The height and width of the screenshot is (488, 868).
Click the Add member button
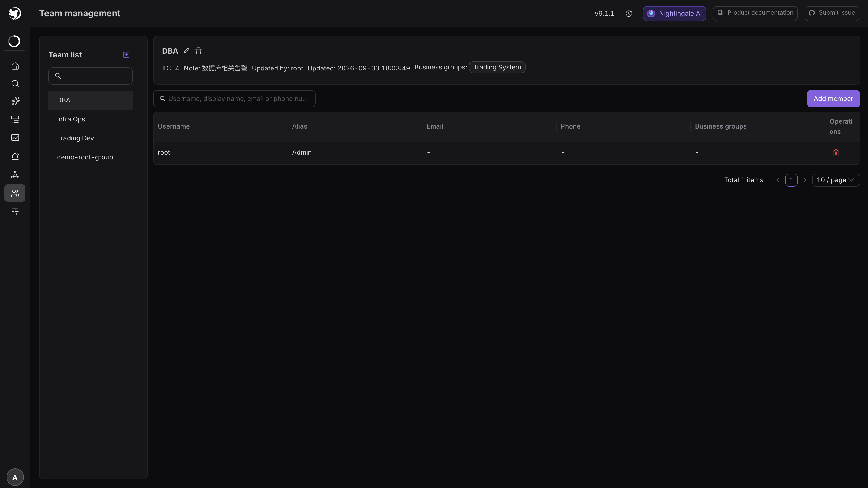tap(833, 99)
